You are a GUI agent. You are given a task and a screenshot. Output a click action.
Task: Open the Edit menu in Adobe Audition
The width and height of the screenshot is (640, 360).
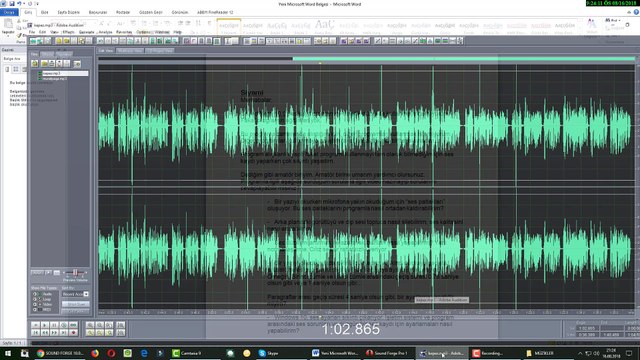(42, 32)
